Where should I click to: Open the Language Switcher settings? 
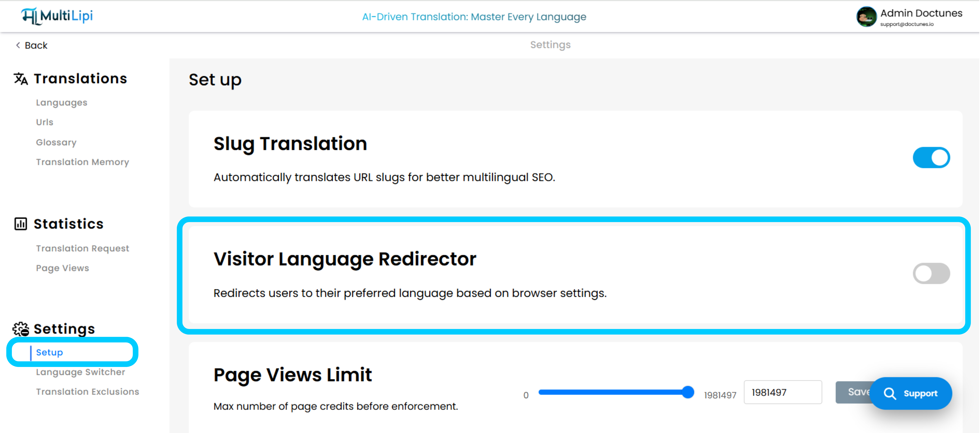click(81, 372)
